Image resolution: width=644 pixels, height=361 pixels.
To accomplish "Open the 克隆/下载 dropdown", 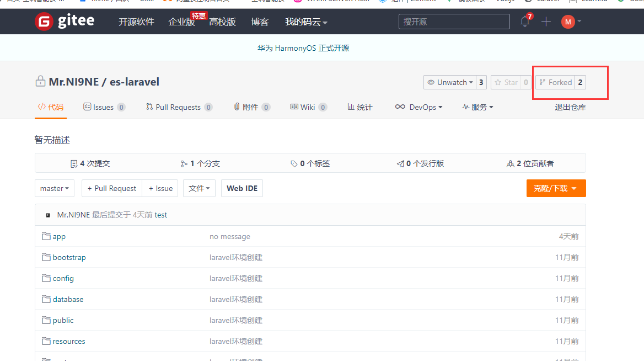I will point(556,188).
